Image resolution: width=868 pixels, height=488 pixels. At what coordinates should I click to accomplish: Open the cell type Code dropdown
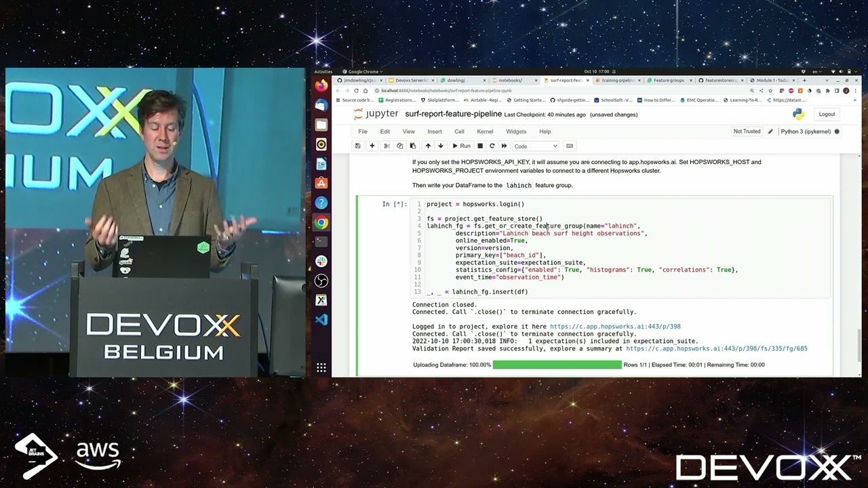[x=536, y=146]
